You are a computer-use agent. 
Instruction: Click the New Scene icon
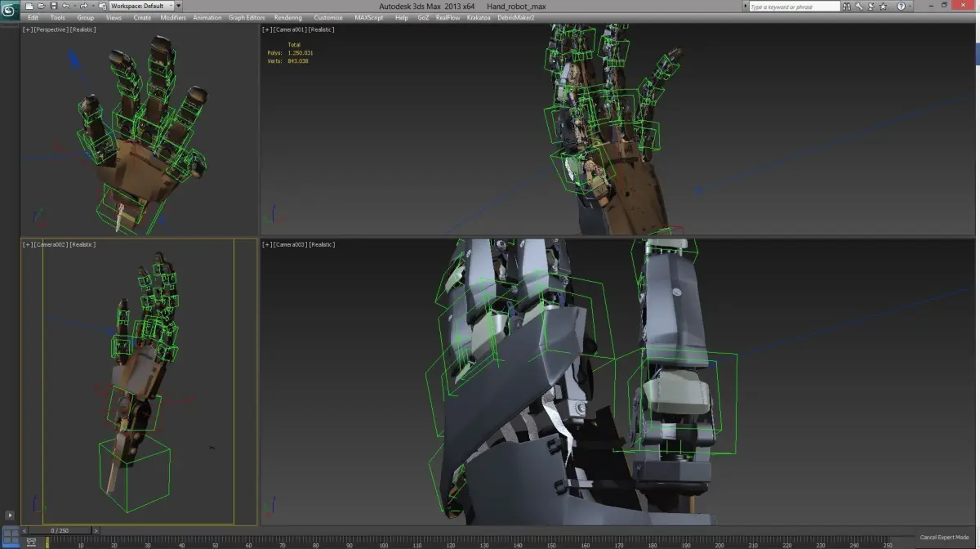coord(29,6)
